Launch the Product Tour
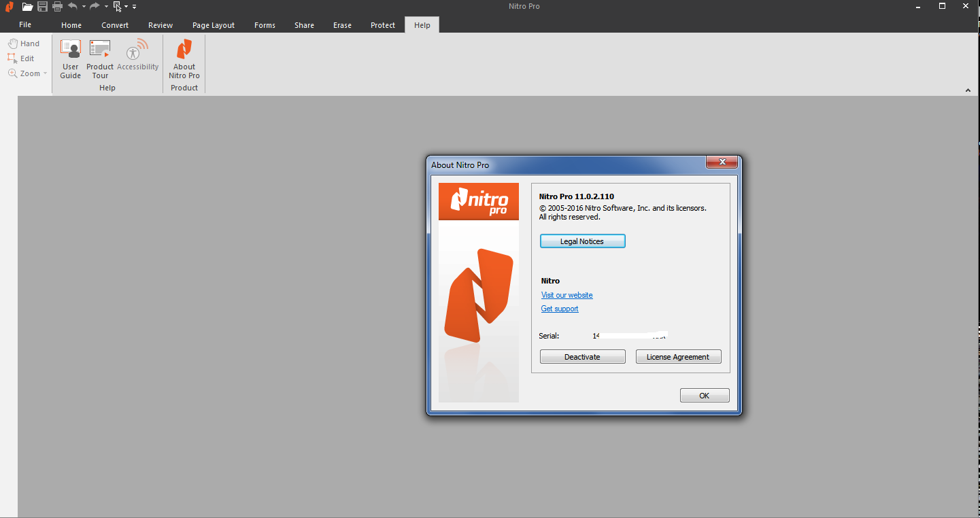Viewport: 980px width, 518px height. tap(99, 58)
